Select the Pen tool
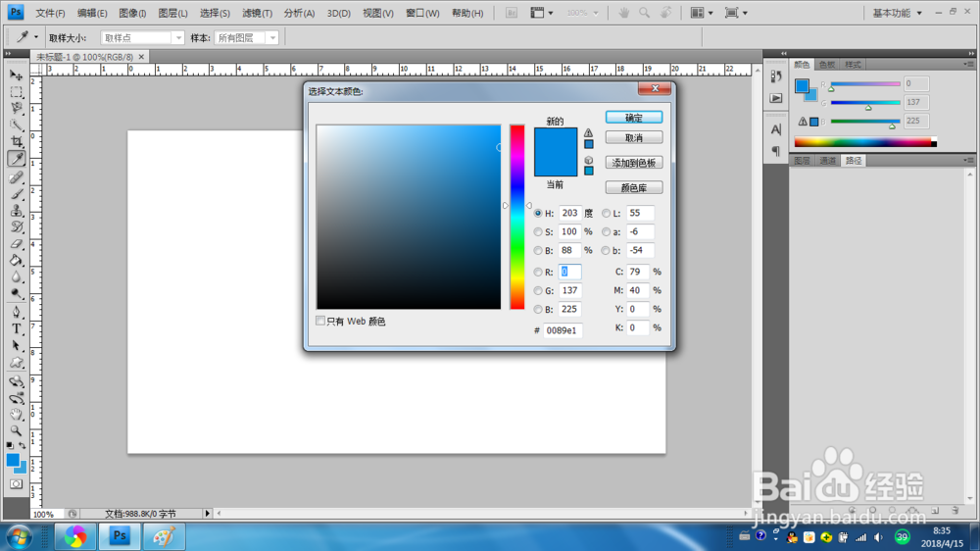Viewport: 980px width, 551px height. pyautogui.click(x=17, y=312)
